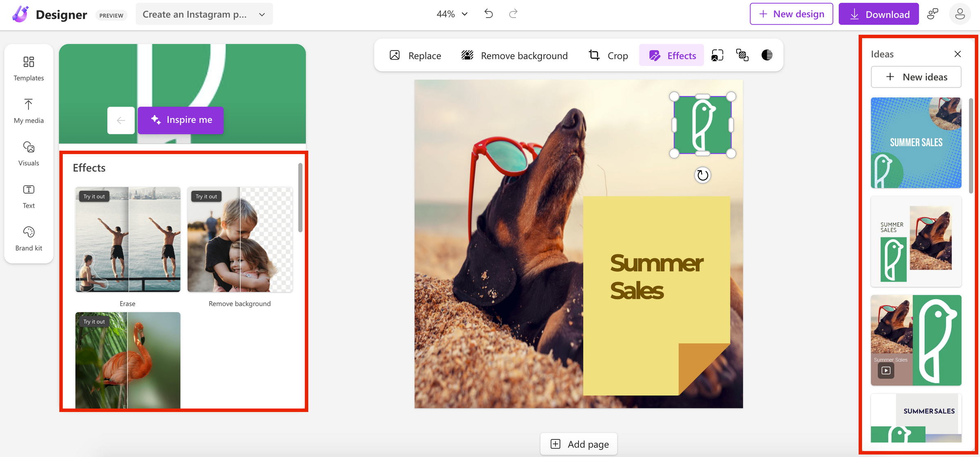The image size is (980, 457).
Task: Try out the Erase effect
Action: point(128,240)
